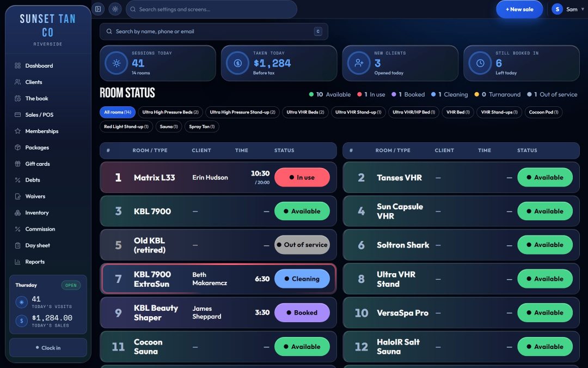The image size is (588, 368).
Task: Focus the search settings and screens field
Action: pos(211,9)
